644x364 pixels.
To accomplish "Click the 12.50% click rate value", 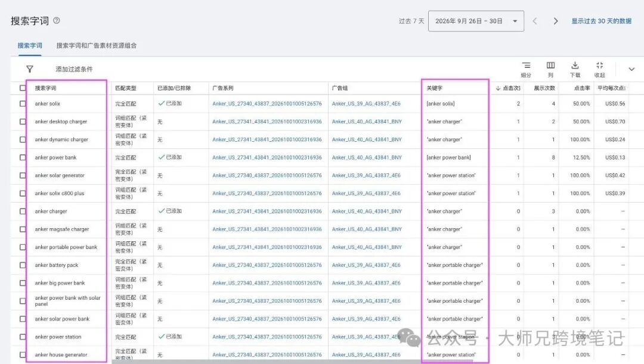I will tap(580, 158).
